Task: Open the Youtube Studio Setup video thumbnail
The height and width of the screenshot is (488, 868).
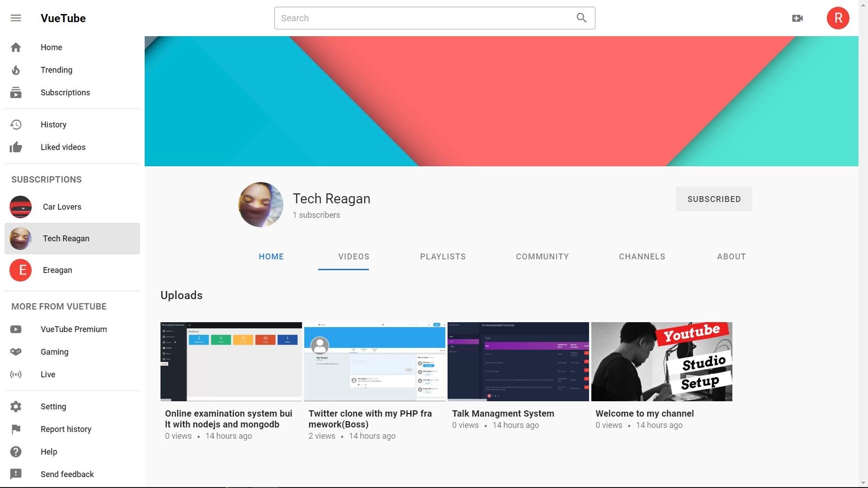Action: click(661, 361)
